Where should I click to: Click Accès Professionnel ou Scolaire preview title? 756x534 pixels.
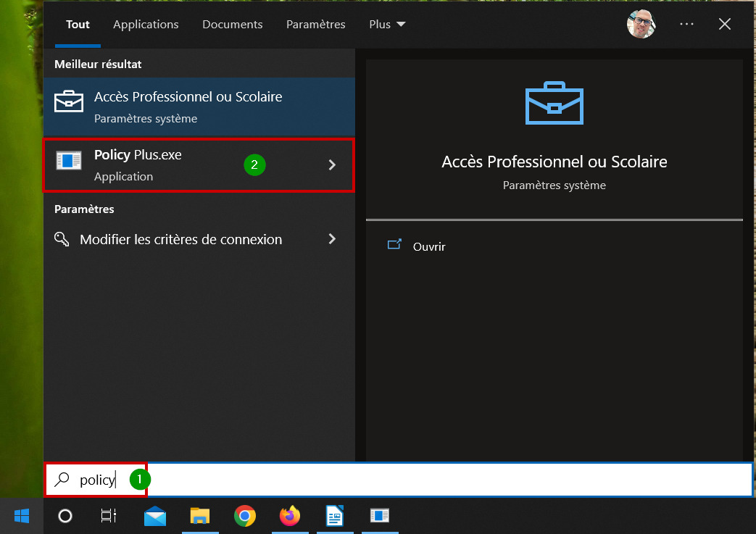click(x=554, y=162)
